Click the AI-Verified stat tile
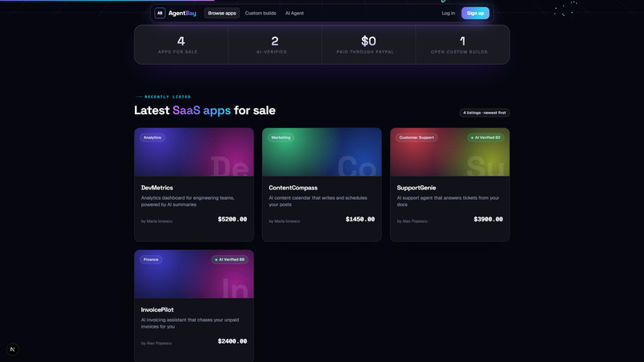The width and height of the screenshot is (644, 362). pyautogui.click(x=275, y=45)
